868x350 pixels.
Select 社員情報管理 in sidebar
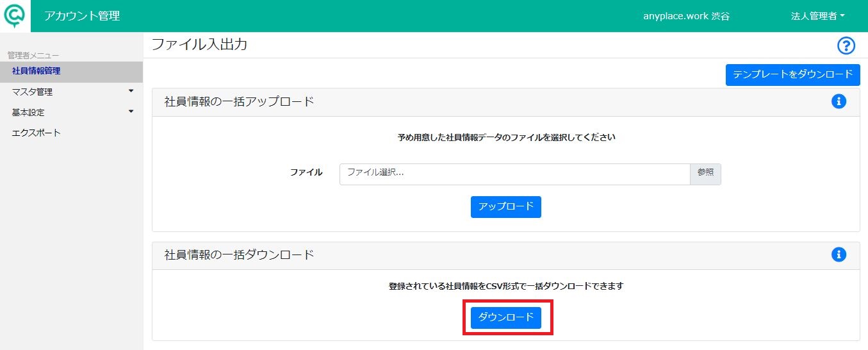click(x=71, y=71)
